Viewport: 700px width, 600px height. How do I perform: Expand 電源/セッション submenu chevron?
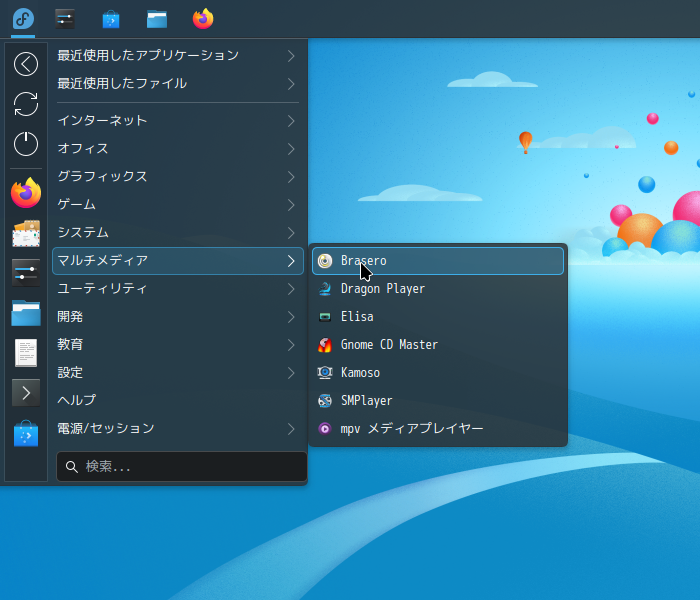tap(291, 429)
